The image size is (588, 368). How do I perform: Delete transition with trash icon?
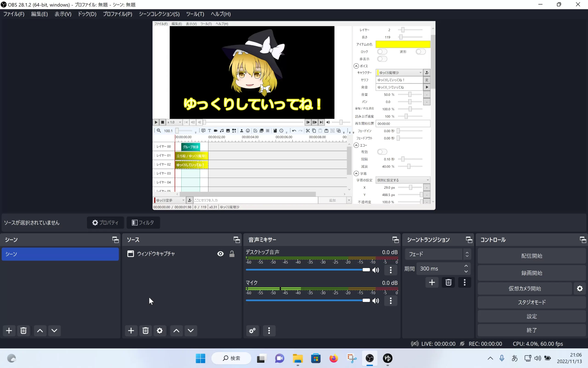448,282
